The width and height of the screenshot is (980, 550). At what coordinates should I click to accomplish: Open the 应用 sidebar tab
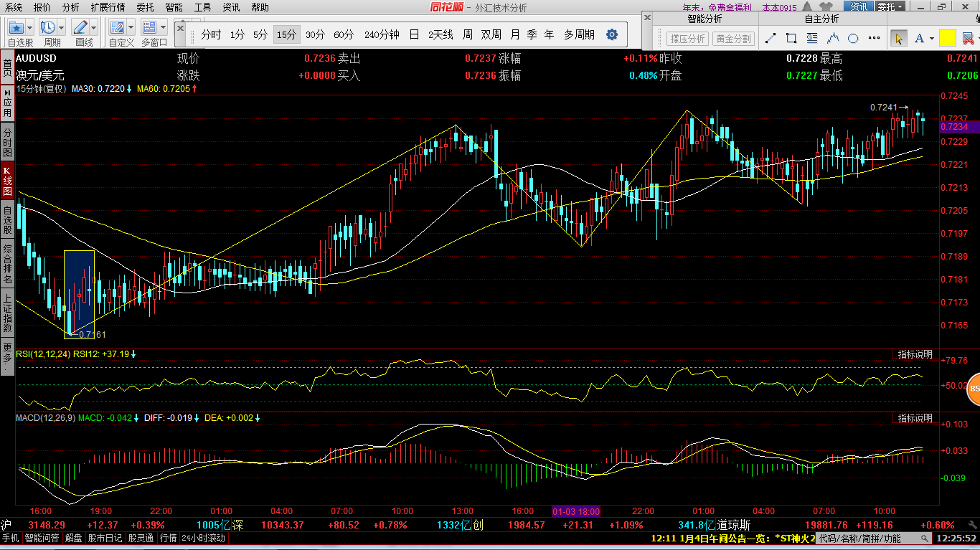pos(7,103)
